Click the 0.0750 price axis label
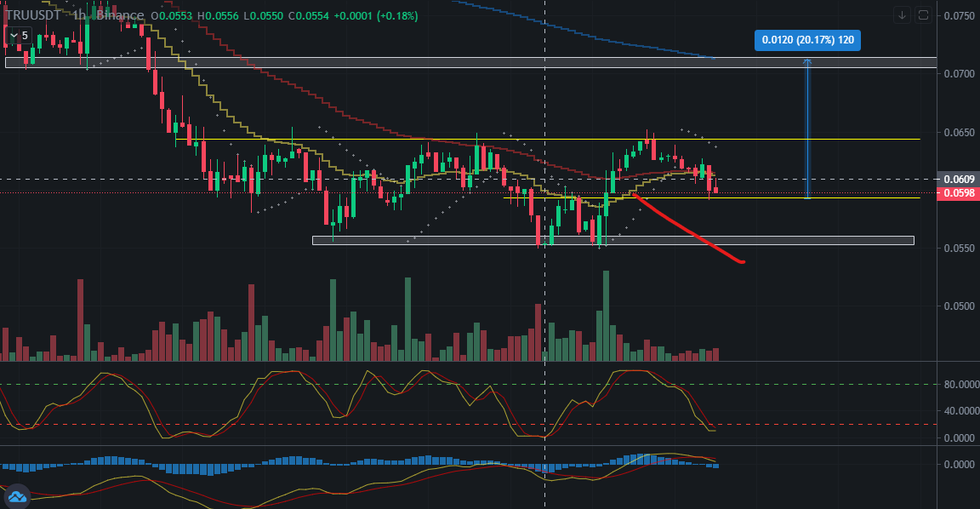The image size is (980, 509). coord(959,15)
